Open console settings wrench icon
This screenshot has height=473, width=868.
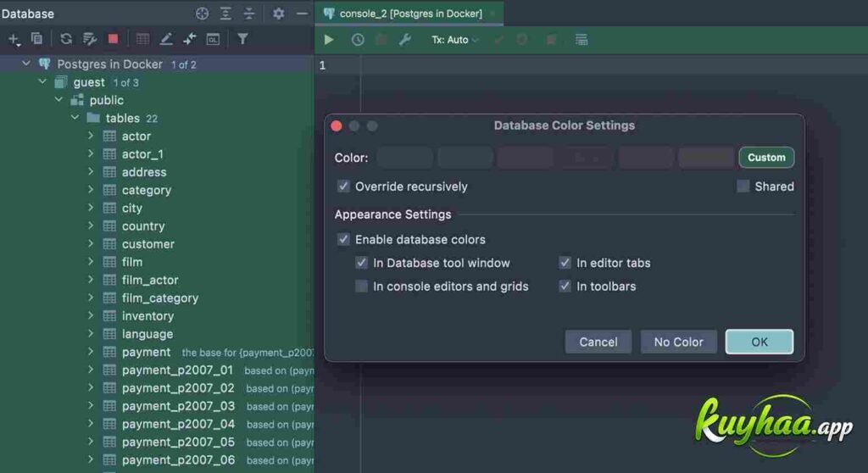click(404, 39)
